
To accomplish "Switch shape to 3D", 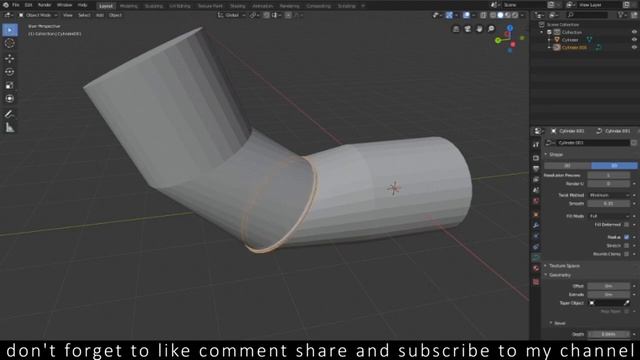I will (614, 166).
